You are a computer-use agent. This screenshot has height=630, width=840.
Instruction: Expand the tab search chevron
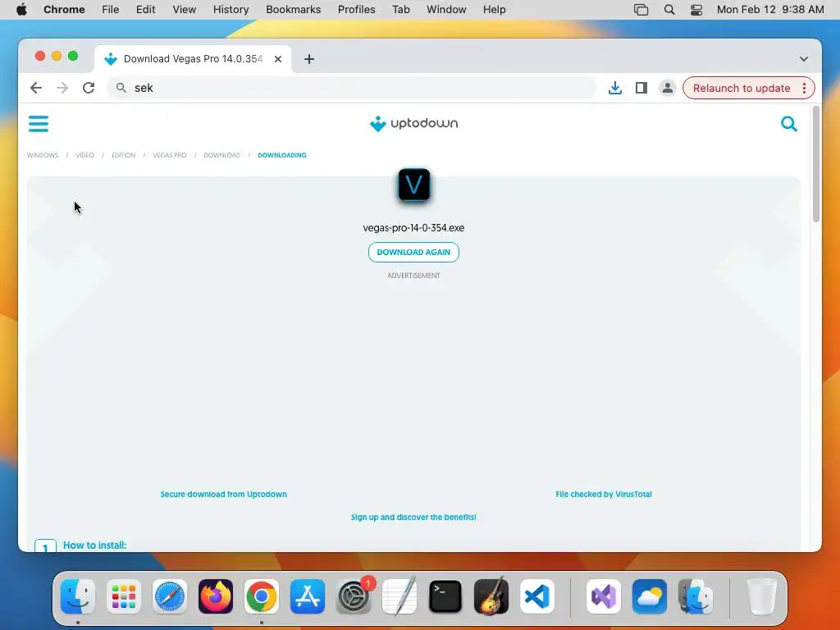[804, 59]
